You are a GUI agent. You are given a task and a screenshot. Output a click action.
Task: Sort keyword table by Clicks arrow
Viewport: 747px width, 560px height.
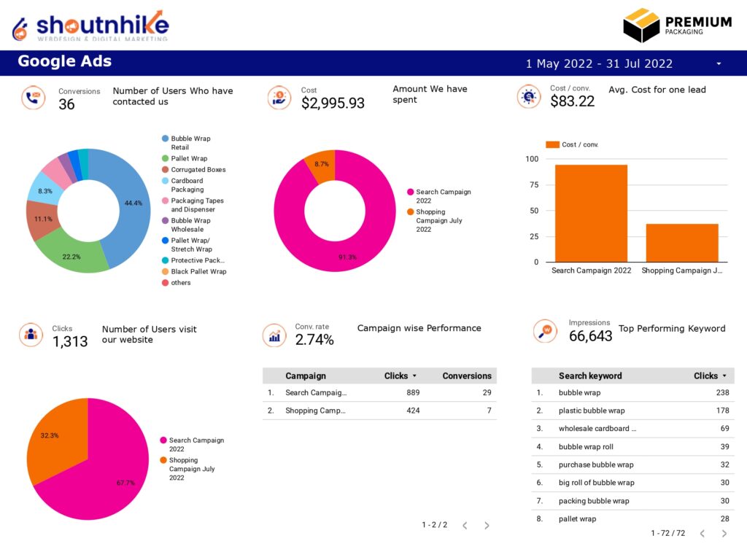pyautogui.click(x=724, y=376)
